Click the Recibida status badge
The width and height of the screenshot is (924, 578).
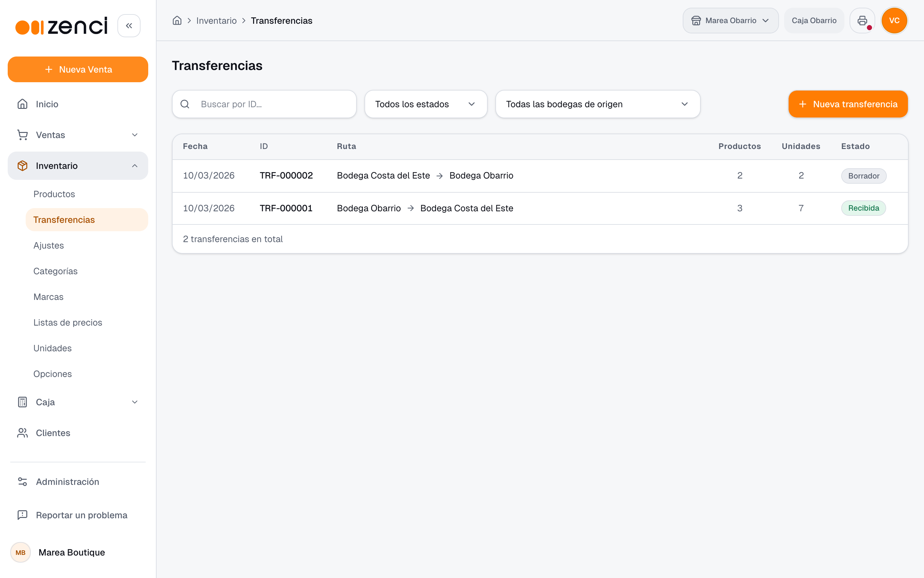(x=863, y=208)
